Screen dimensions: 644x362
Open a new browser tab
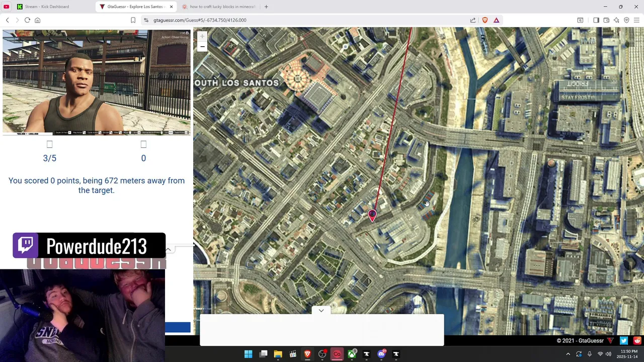[x=266, y=7]
